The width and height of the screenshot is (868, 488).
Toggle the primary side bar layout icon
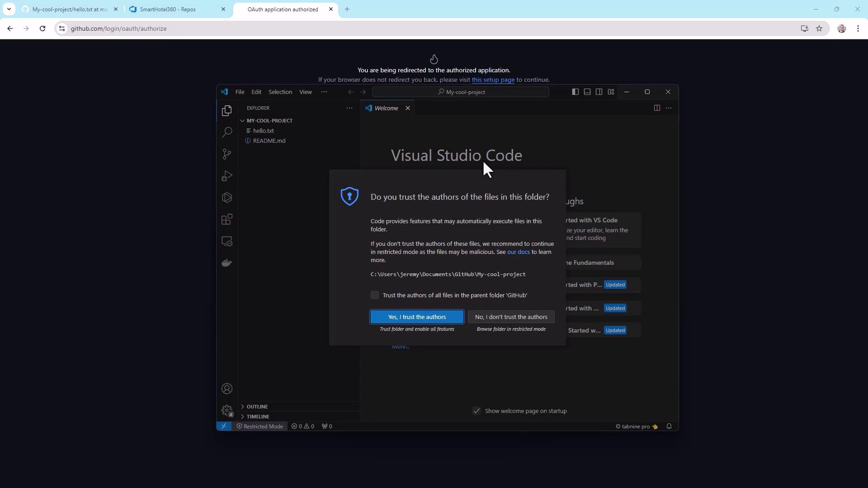(575, 92)
